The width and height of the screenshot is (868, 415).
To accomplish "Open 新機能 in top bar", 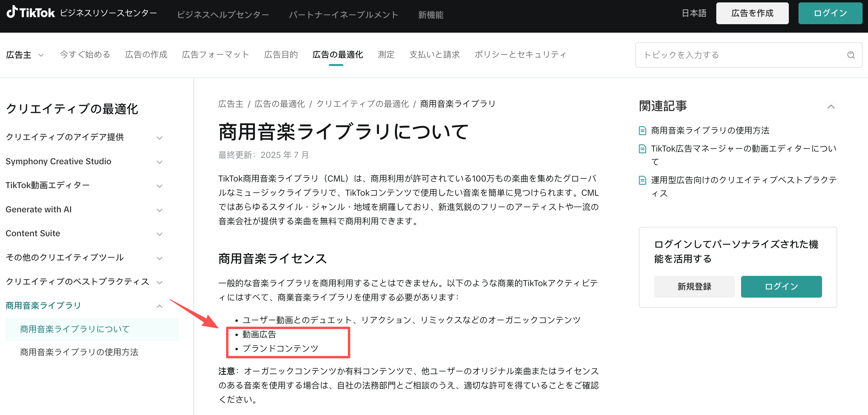I will click(x=431, y=15).
